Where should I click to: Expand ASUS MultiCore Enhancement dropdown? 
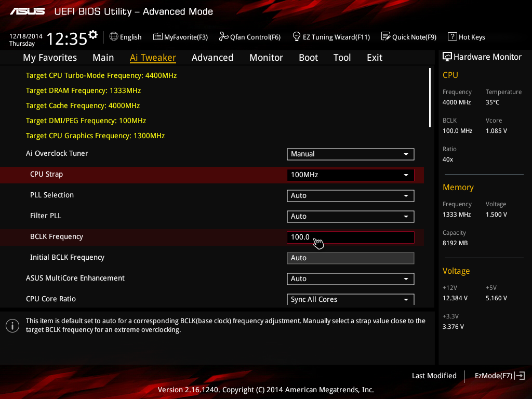tap(351, 279)
